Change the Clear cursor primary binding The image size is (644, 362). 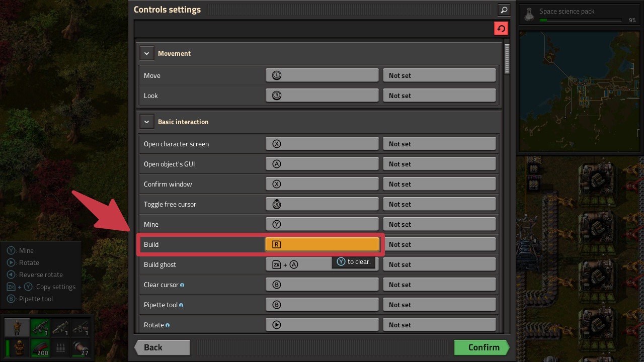click(322, 285)
